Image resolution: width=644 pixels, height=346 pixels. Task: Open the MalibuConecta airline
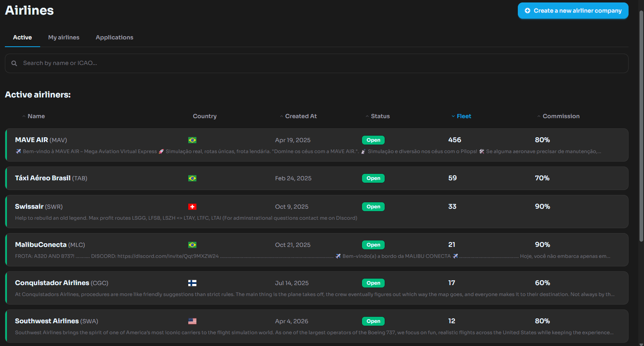click(317, 250)
